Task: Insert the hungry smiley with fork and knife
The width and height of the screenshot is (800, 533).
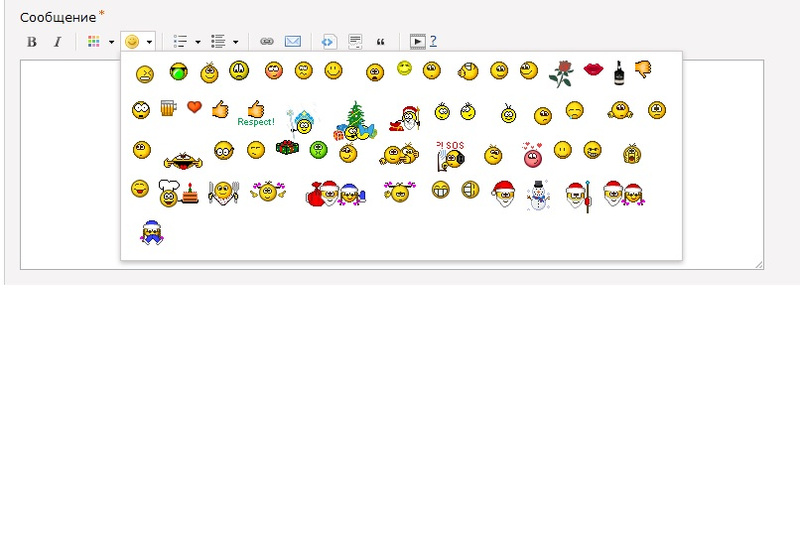Action: (x=223, y=193)
